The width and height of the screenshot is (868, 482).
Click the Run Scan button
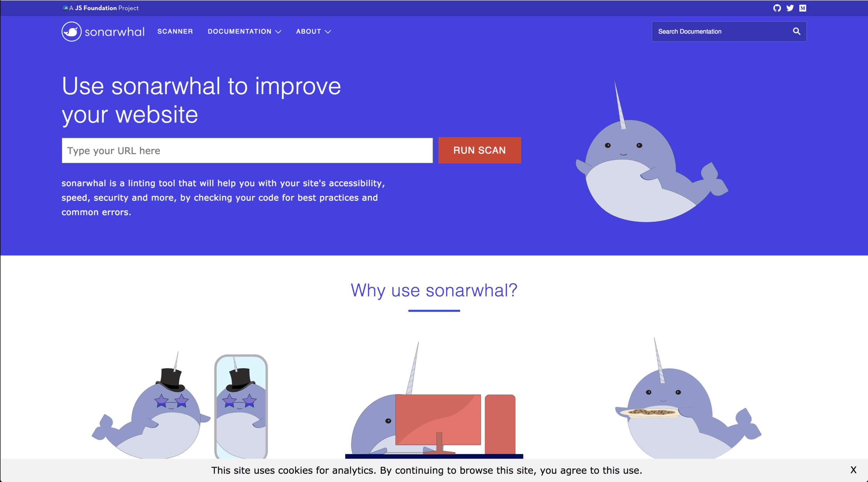pyautogui.click(x=480, y=150)
